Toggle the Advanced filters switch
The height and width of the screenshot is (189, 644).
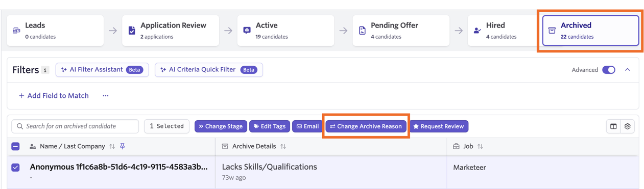pyautogui.click(x=609, y=70)
